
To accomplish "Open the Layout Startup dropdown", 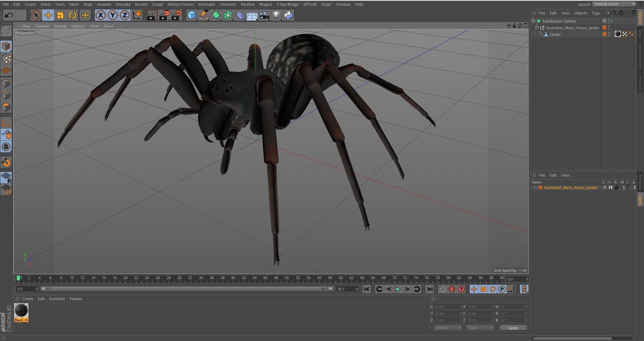I will (x=614, y=4).
